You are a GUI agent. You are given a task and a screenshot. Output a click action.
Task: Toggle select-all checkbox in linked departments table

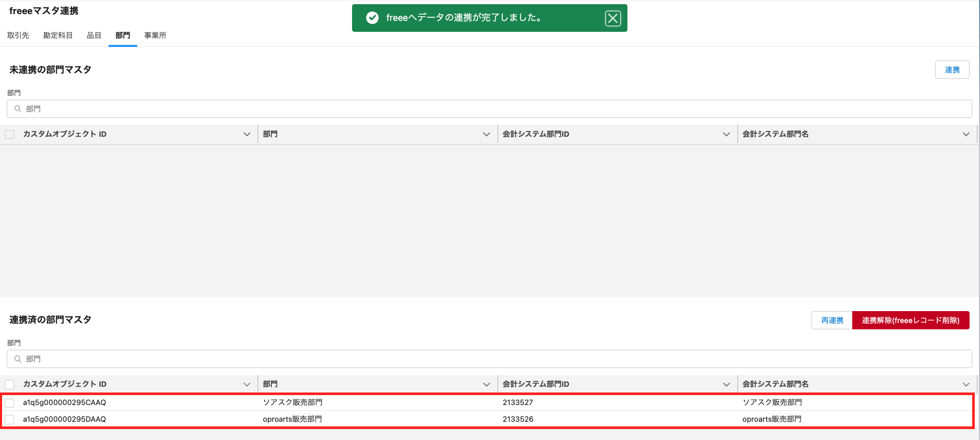(x=9, y=385)
